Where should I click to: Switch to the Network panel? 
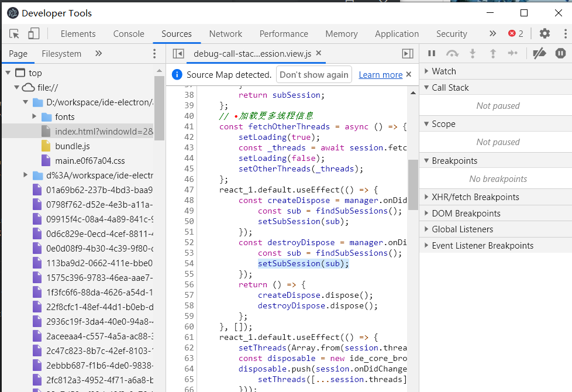point(225,33)
